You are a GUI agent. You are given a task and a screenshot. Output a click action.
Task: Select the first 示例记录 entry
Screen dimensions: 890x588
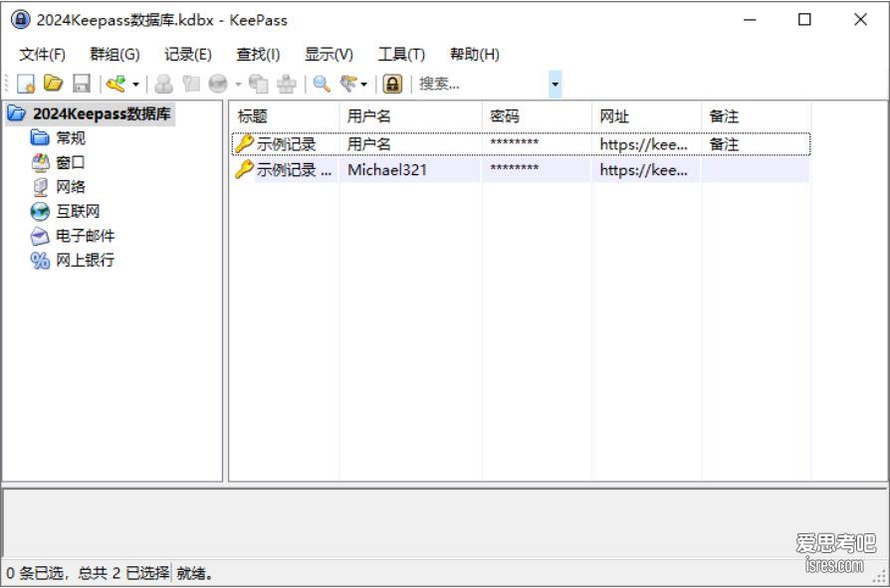click(521, 144)
